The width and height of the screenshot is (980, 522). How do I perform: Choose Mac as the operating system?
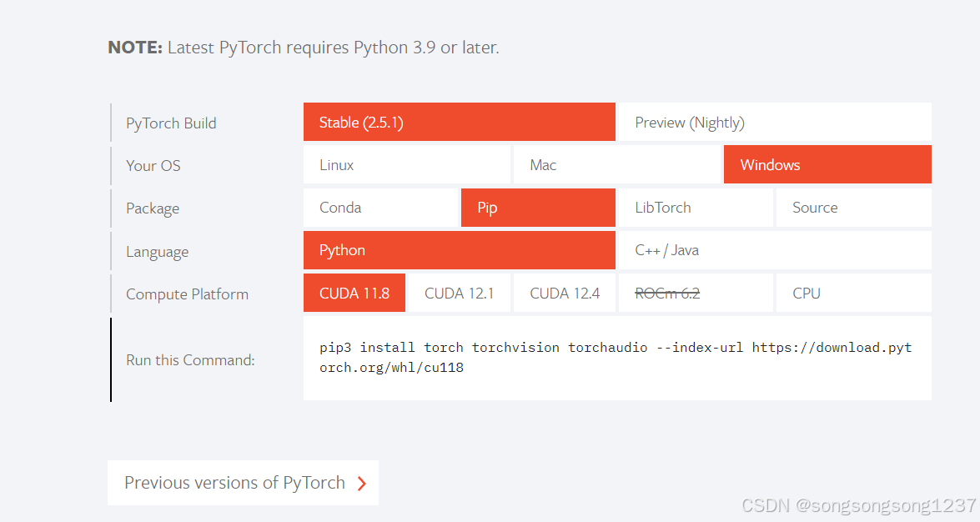point(617,164)
